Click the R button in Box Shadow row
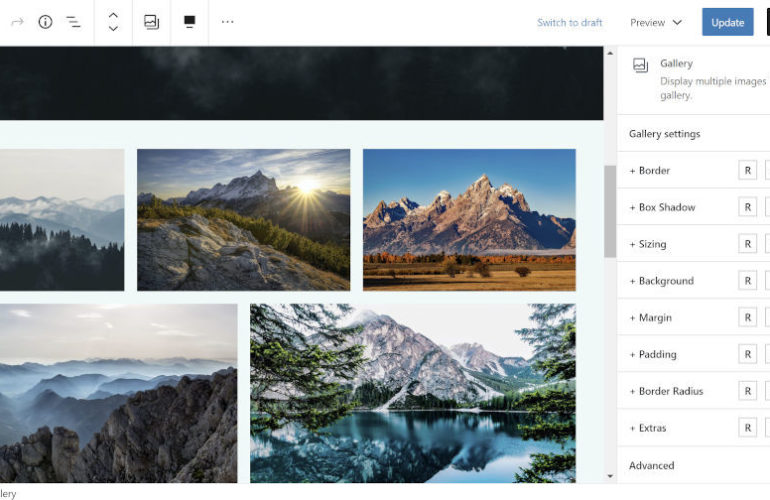Screen dimensions: 770x500 tap(747, 207)
